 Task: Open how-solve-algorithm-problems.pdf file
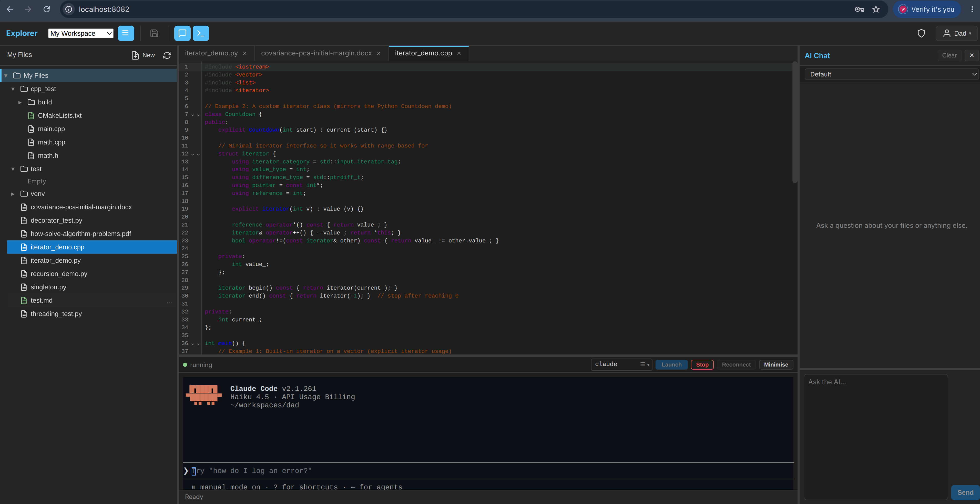coord(81,233)
